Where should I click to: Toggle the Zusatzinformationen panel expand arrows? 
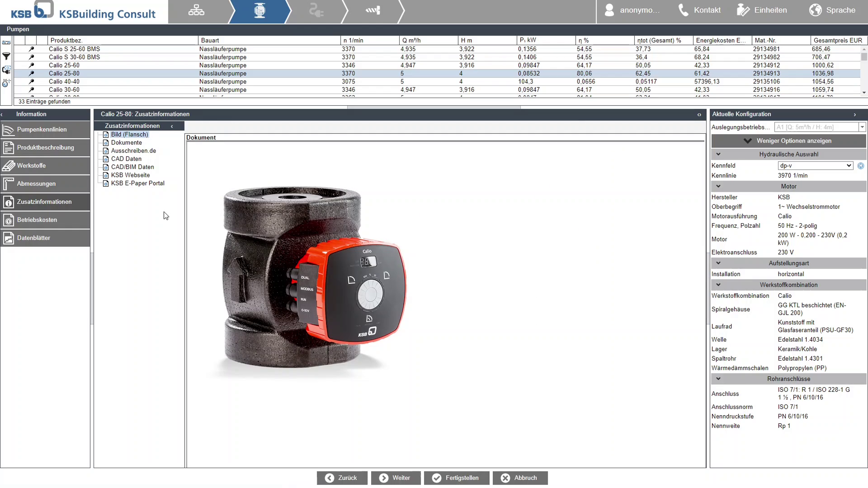coord(699,115)
